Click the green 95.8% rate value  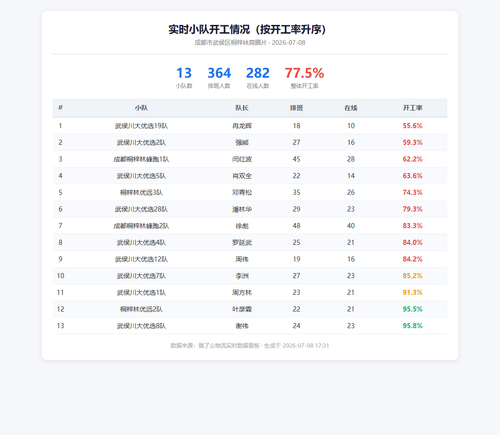[x=413, y=326]
